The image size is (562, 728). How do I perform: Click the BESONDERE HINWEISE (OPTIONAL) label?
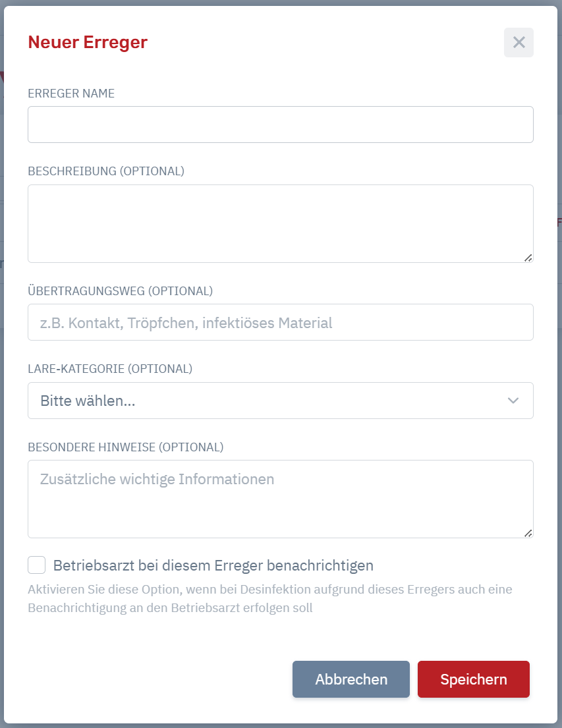point(125,447)
